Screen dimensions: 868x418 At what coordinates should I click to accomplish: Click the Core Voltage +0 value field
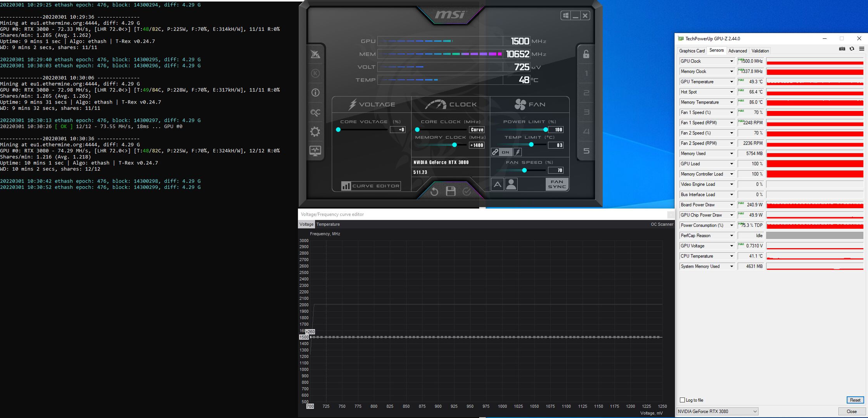[398, 130]
